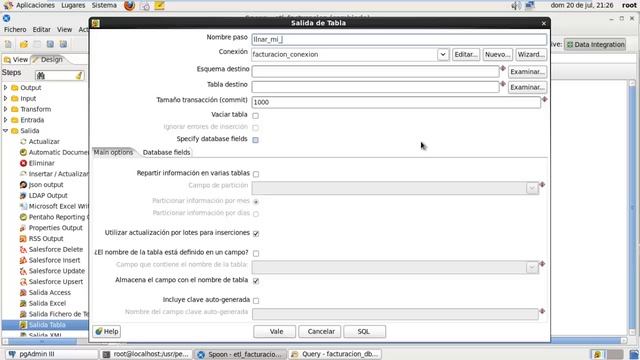Switch to the Database fields tab
The image size is (640, 360).
click(167, 152)
